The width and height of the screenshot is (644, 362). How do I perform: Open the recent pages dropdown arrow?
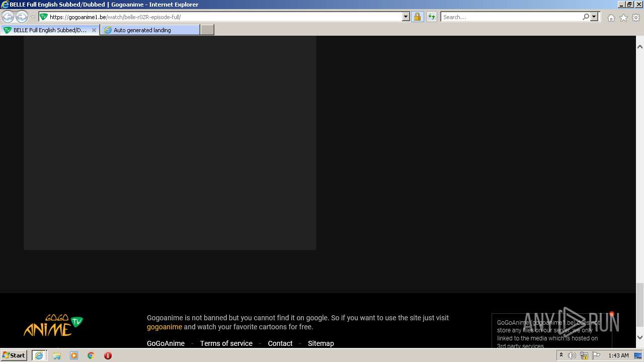point(33,17)
